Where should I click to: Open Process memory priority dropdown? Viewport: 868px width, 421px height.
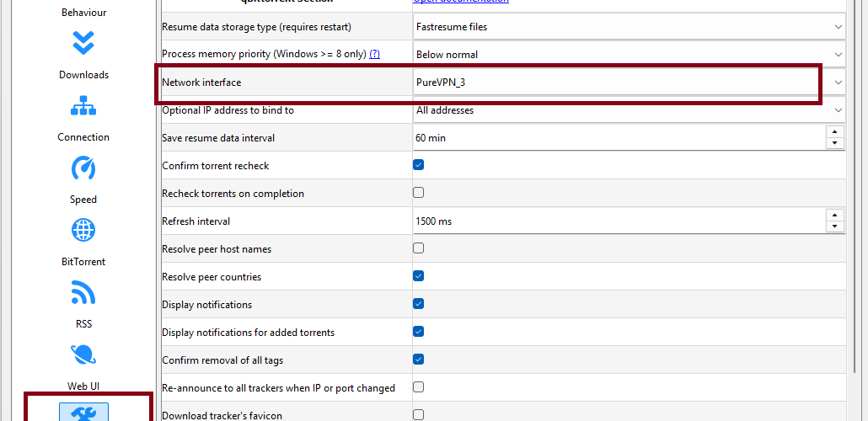tap(629, 54)
